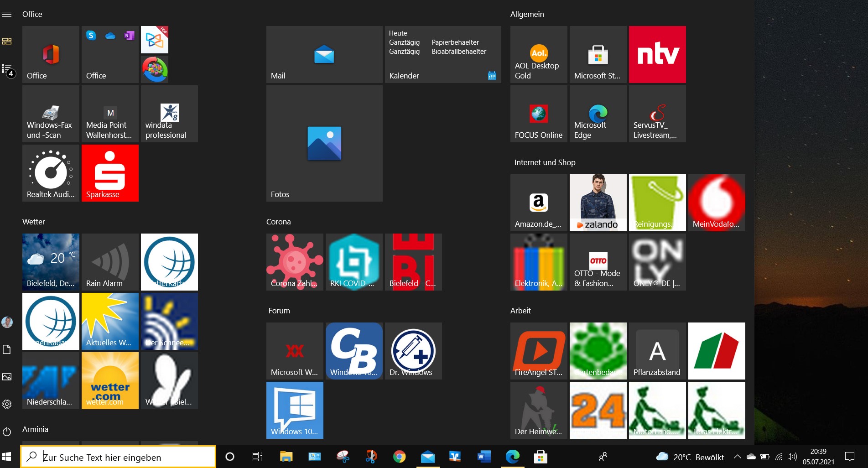Launch the Microsoft Edge tile
The height and width of the screenshot is (468, 868).
598,114
